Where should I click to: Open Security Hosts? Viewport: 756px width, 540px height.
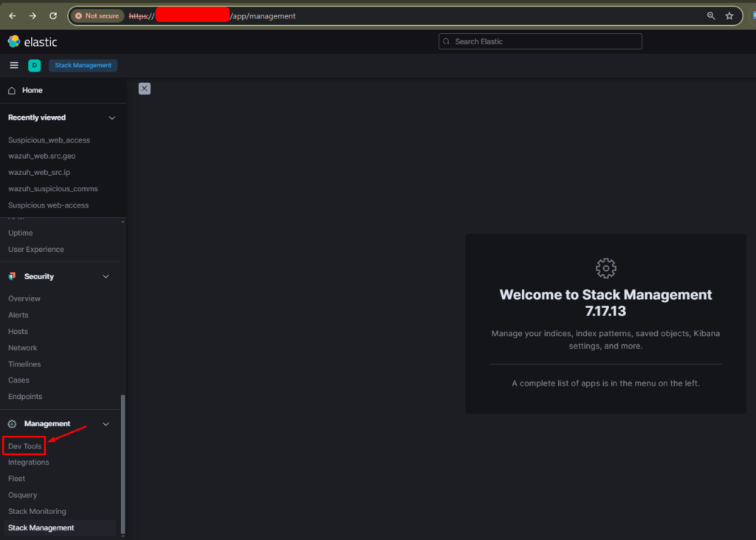click(18, 331)
